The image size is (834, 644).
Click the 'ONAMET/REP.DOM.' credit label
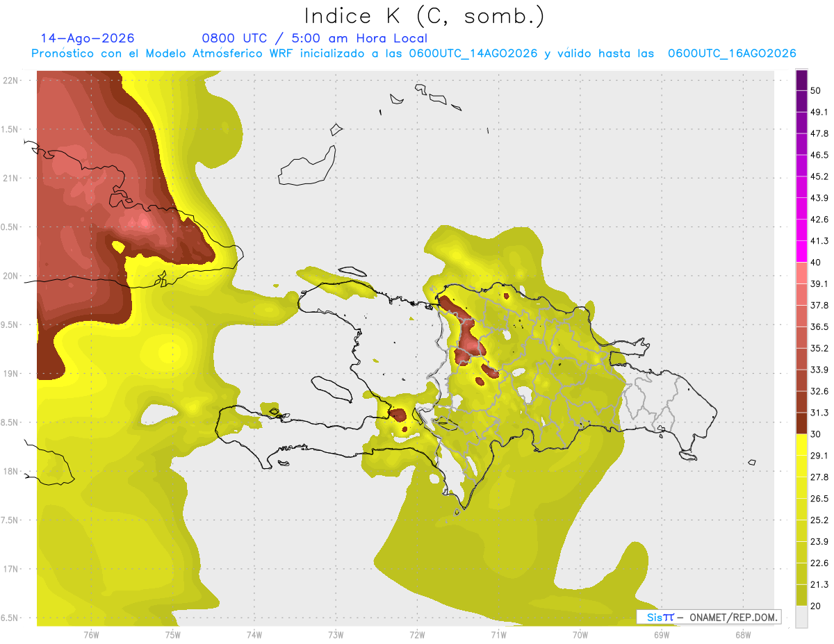click(x=733, y=617)
